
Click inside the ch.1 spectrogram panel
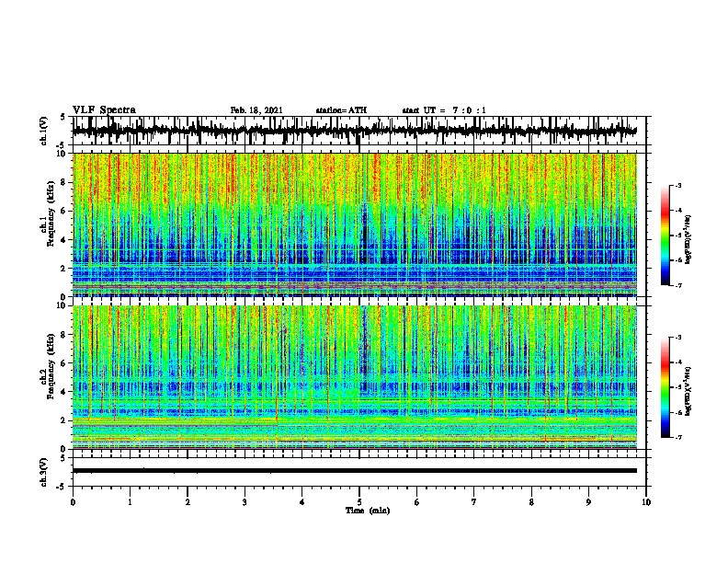(354, 224)
